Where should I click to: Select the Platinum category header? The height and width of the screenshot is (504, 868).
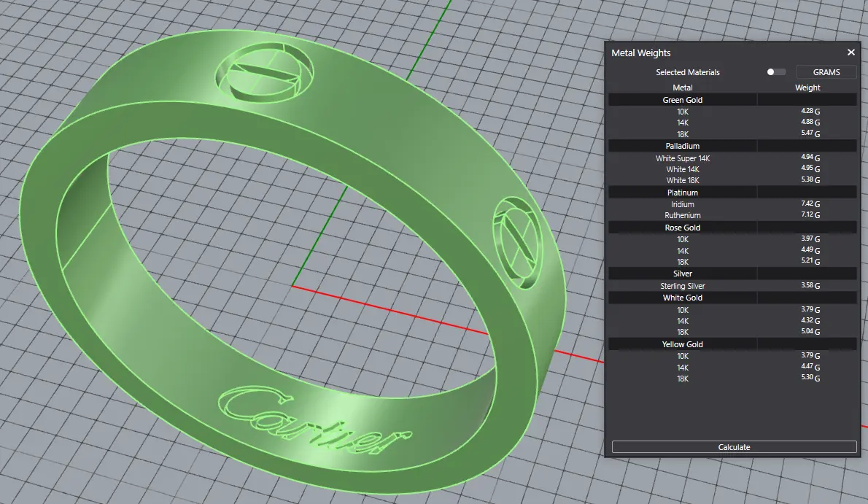tap(682, 193)
